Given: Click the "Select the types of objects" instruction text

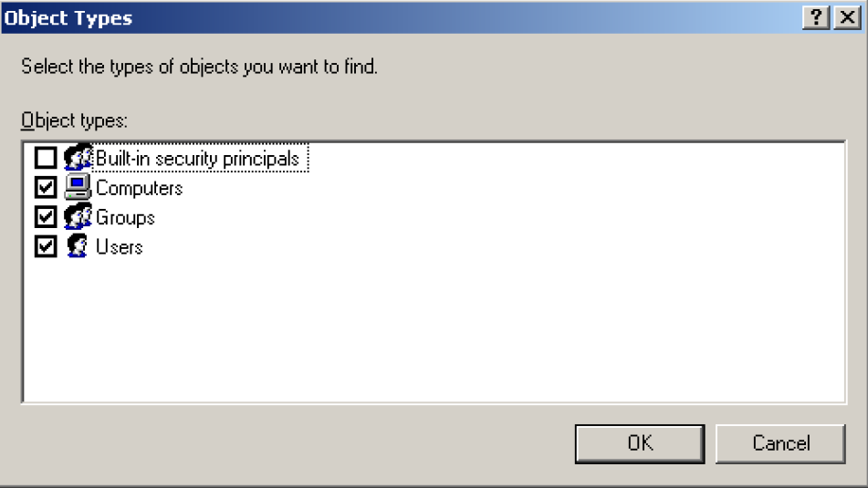Looking at the screenshot, I should coord(199,67).
